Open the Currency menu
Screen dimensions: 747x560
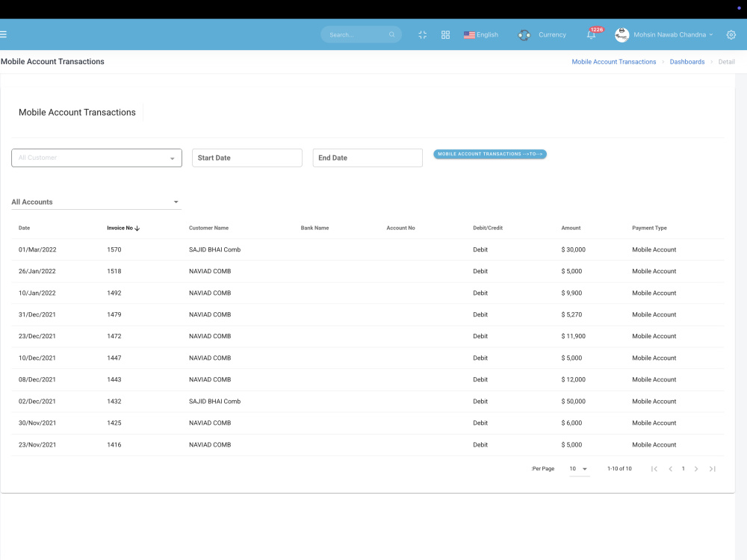(552, 35)
